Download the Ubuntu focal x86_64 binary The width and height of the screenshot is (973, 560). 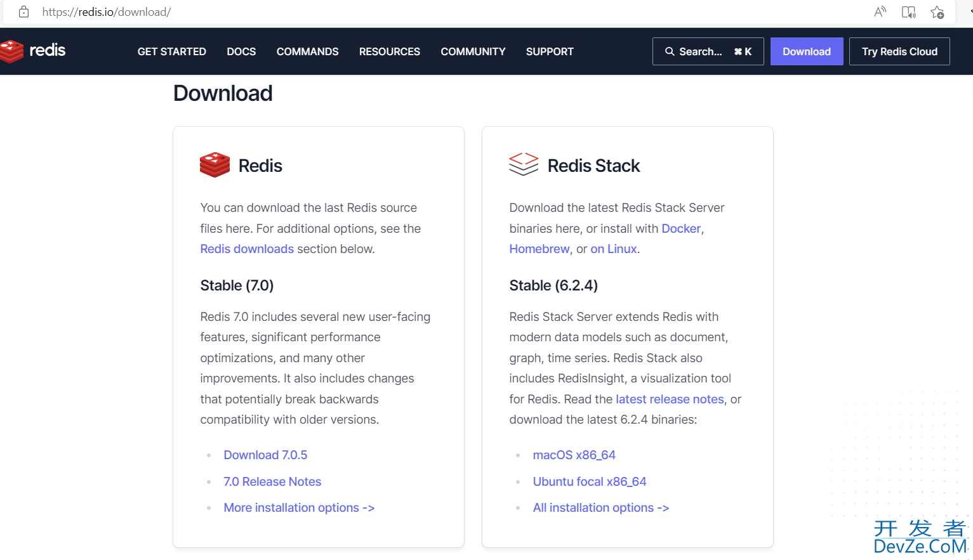pyautogui.click(x=590, y=481)
